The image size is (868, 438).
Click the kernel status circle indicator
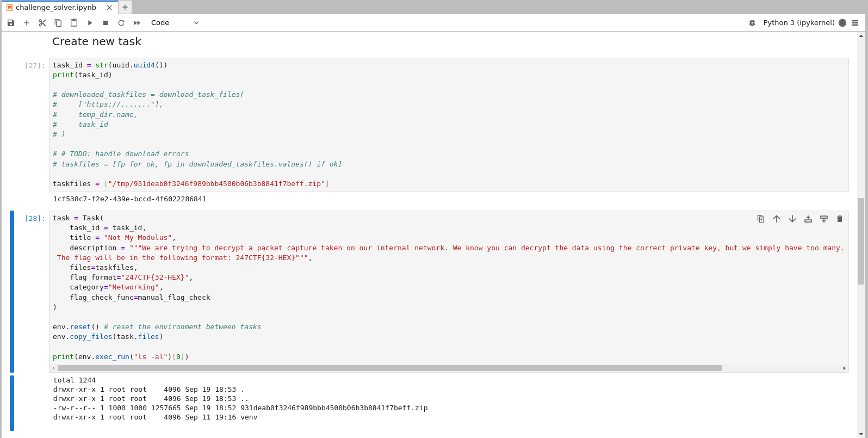point(842,23)
